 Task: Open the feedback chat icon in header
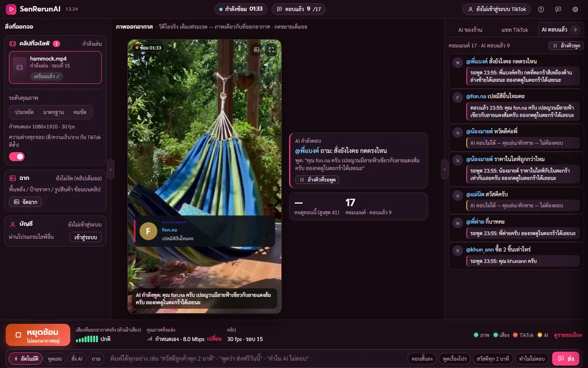point(558,9)
